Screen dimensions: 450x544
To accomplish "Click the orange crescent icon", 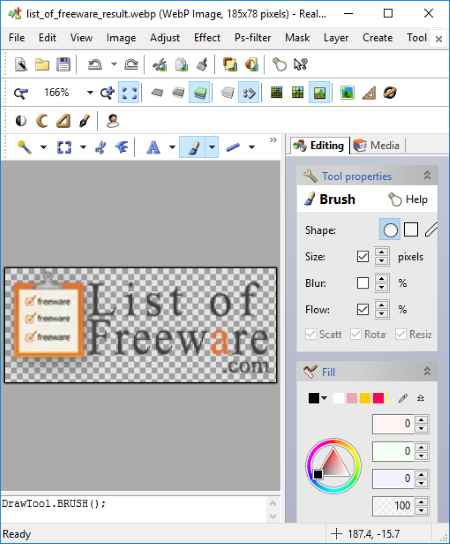I will [42, 121].
